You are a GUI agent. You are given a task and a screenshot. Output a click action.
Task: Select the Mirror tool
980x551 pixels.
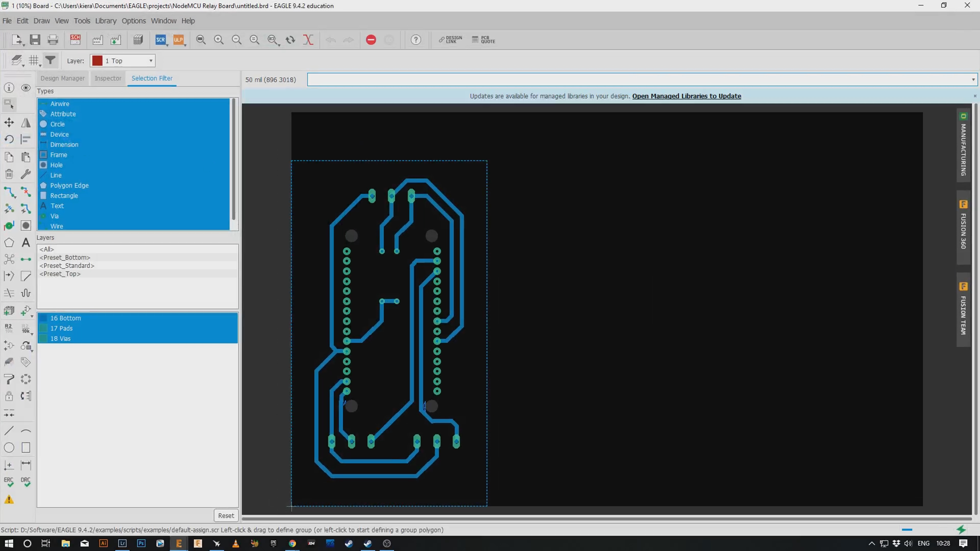tap(26, 122)
